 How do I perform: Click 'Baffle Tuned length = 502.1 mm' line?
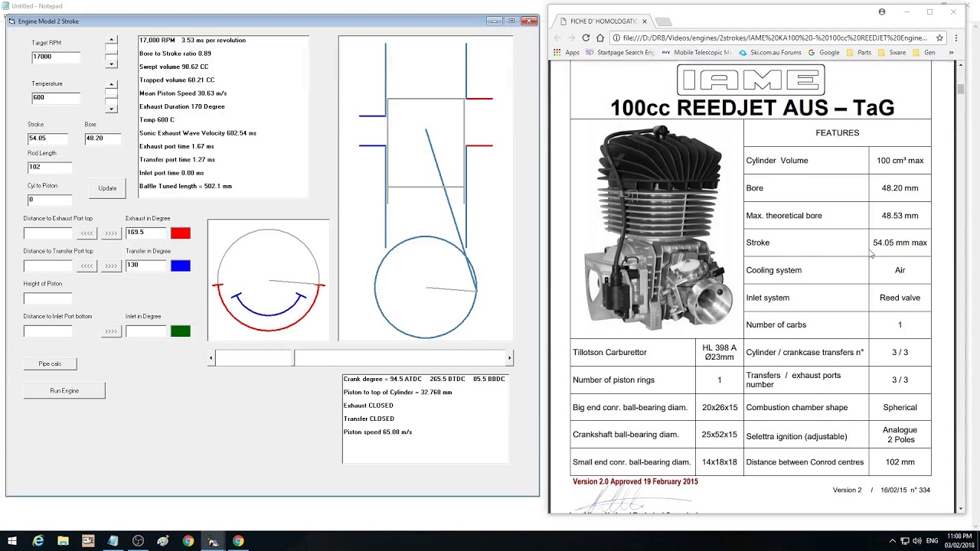click(x=185, y=186)
